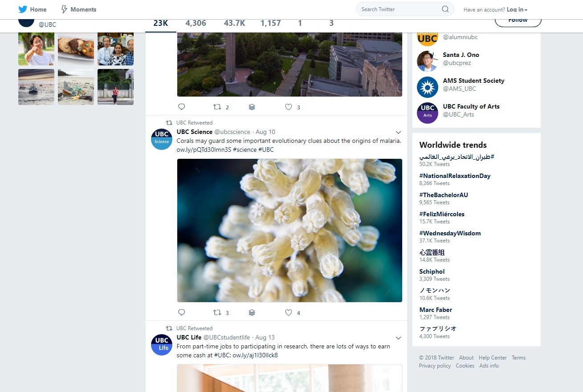This screenshot has height=392, width=583.
Task: Open the Schiphol trend
Action: click(432, 271)
